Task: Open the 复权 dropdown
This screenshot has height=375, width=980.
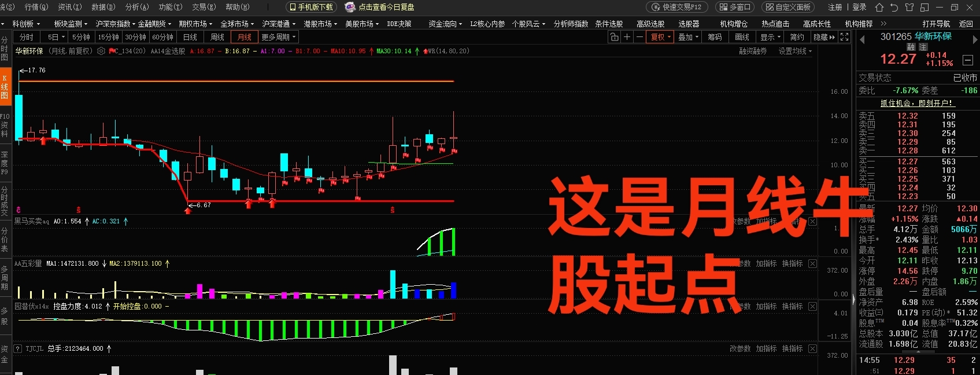Action: tap(661, 37)
